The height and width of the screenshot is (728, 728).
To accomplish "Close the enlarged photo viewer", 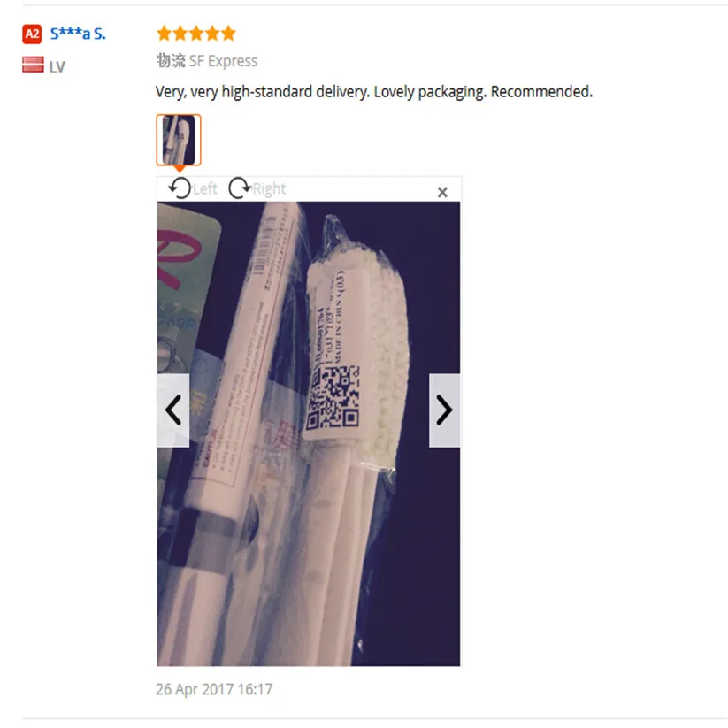I will click(442, 192).
